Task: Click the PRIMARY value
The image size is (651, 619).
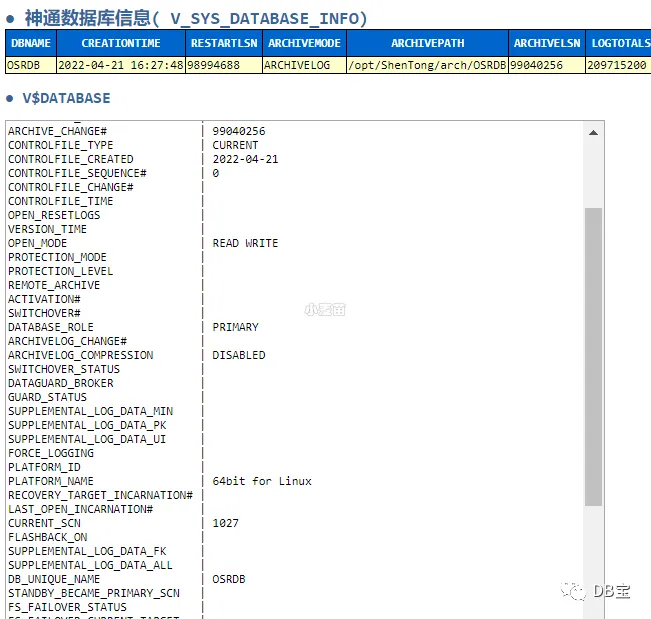Action: click(235, 327)
